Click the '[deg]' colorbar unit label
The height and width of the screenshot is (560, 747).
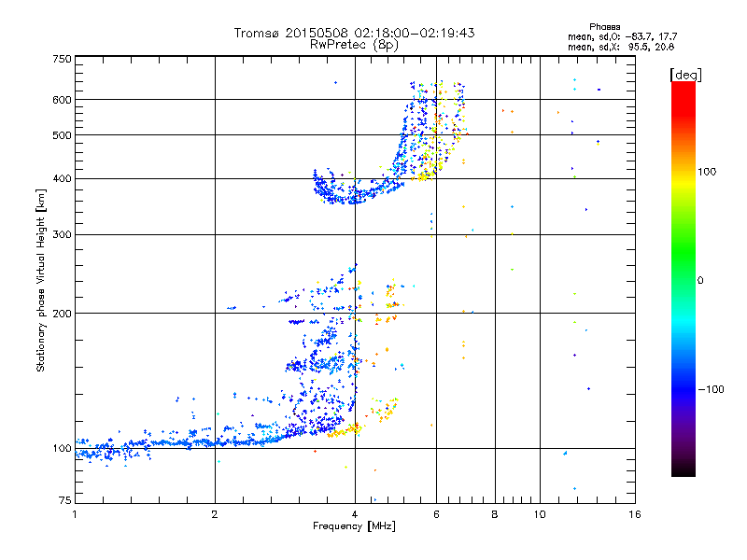(685, 75)
